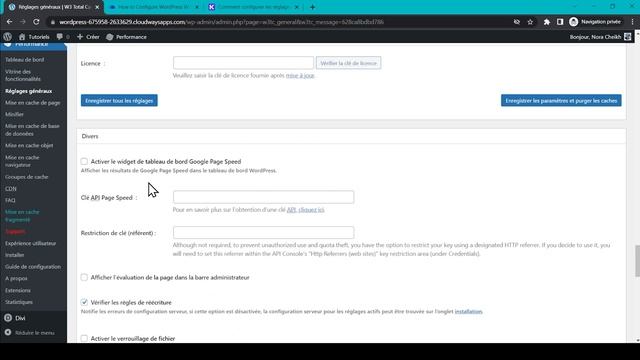Open the FAQ sidebar item

(10, 200)
